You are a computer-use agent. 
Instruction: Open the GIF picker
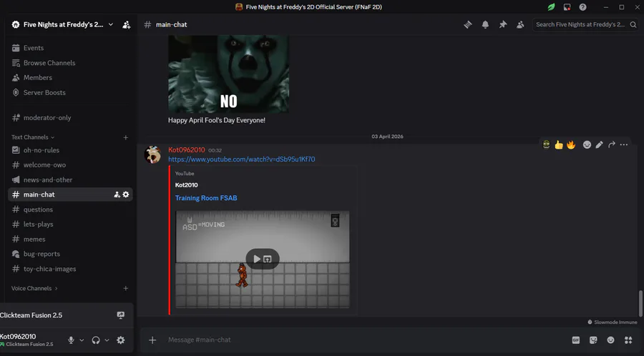576,340
